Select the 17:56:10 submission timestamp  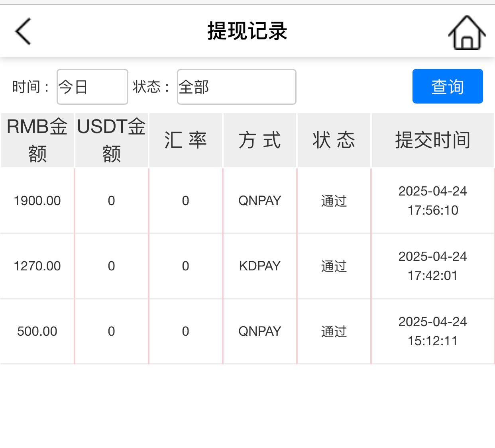point(432,210)
